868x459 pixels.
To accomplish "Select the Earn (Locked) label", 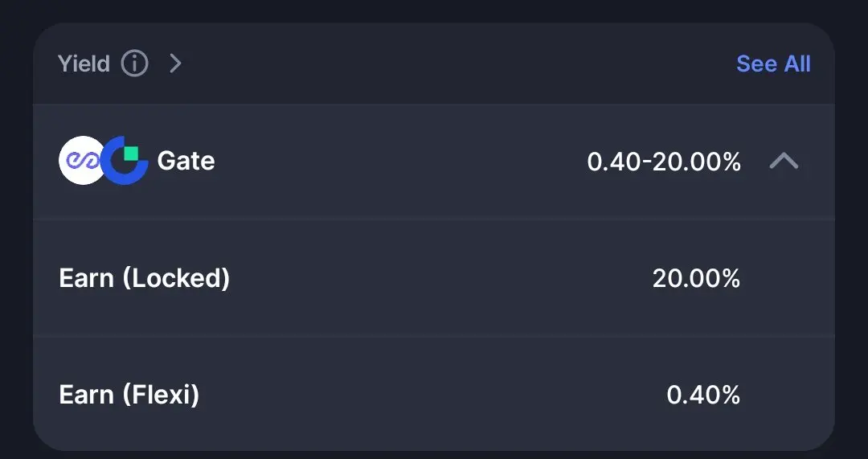I will pyautogui.click(x=145, y=278).
